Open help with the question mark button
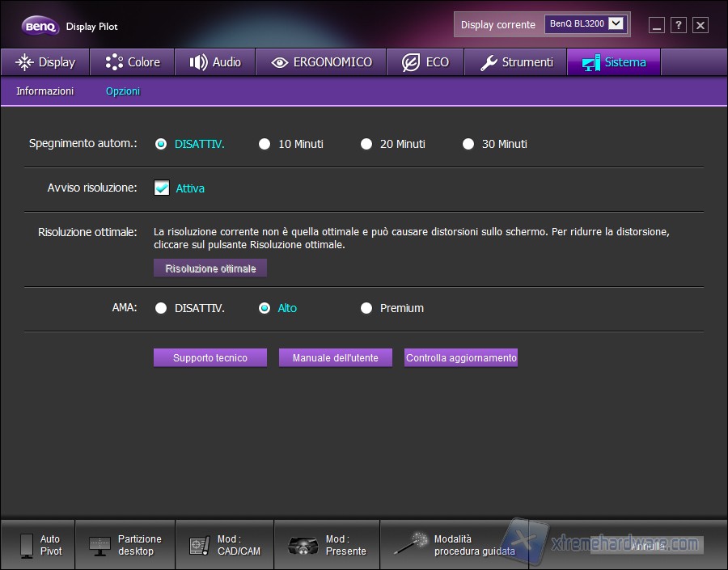The height and width of the screenshot is (570, 728). coord(678,25)
